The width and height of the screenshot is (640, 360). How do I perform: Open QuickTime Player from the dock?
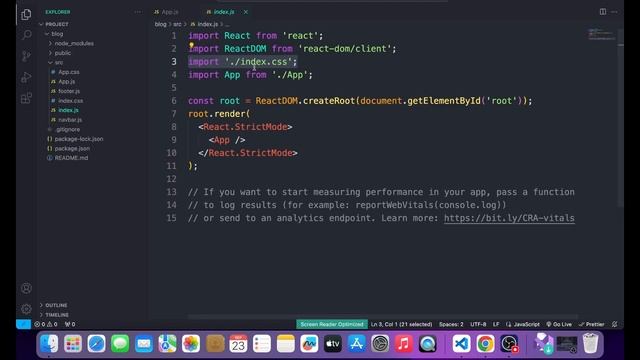tap(427, 344)
